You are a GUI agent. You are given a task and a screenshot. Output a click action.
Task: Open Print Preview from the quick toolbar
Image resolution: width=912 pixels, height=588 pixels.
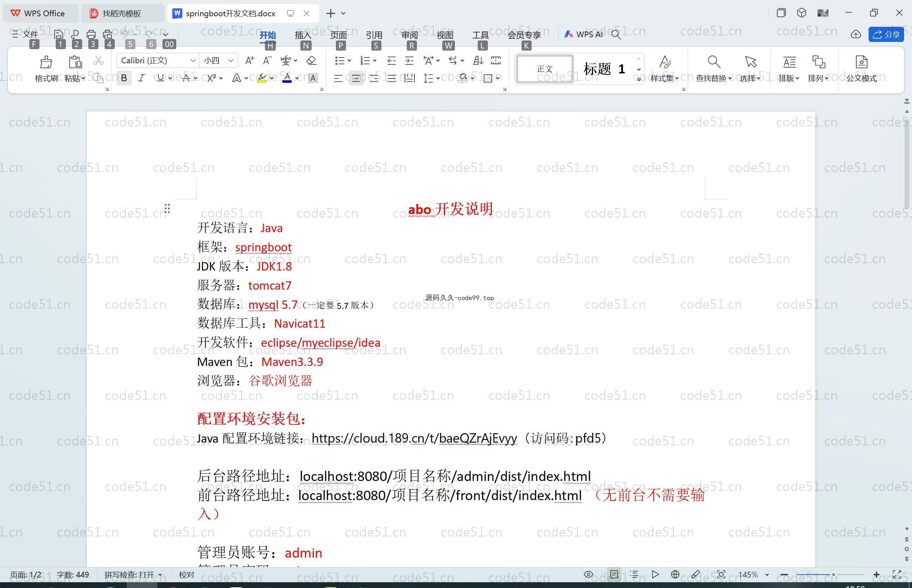click(x=108, y=34)
